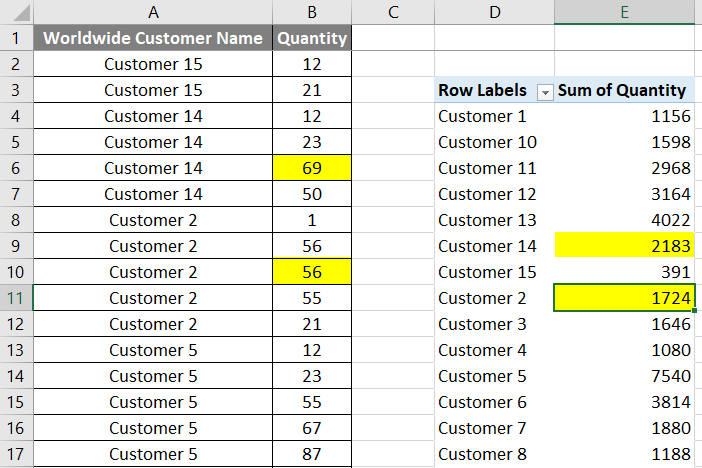Select pivot value 391
The width and height of the screenshot is (702, 468).
625,272
